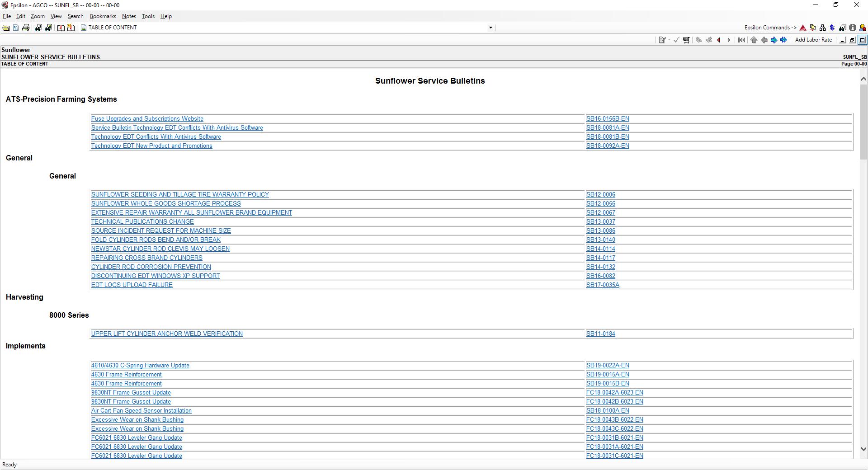Click bulletin number SB18-0100A-EN
The width and height of the screenshot is (868, 470).
click(x=608, y=411)
